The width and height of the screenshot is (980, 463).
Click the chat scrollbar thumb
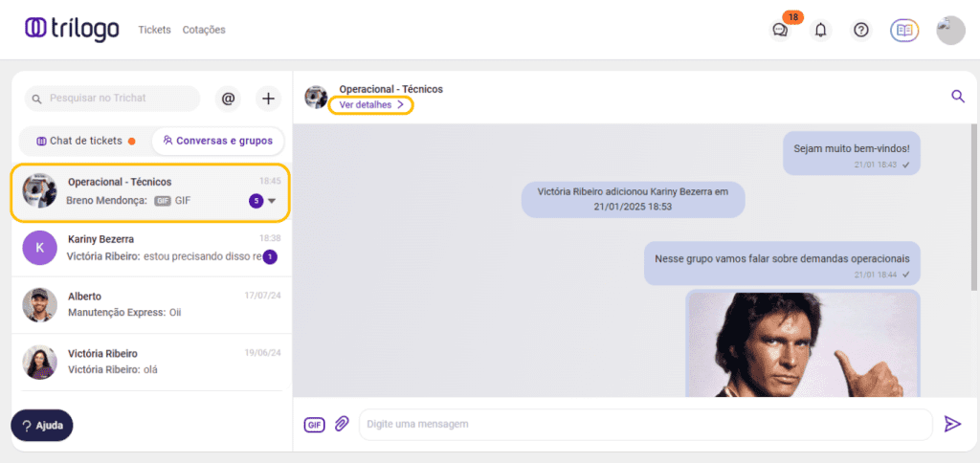point(973,207)
